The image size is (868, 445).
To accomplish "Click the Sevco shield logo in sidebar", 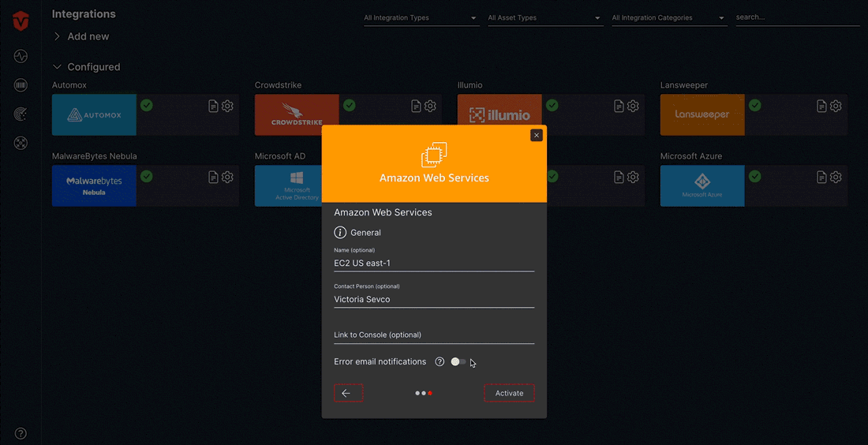I will click(x=21, y=21).
